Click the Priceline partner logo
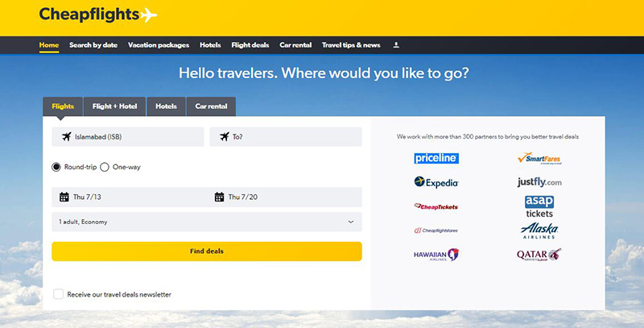The image size is (644, 328). 436,159
